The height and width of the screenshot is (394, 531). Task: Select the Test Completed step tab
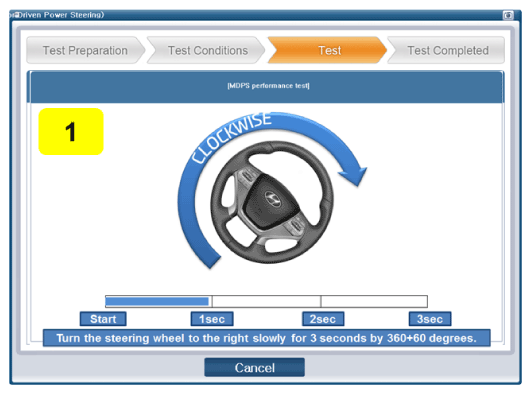pos(446,50)
